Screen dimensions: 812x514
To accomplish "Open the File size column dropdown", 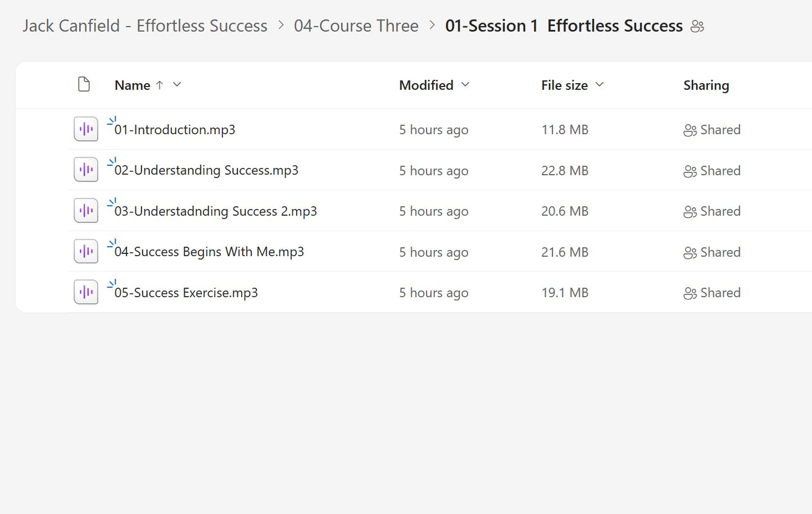I will click(600, 85).
